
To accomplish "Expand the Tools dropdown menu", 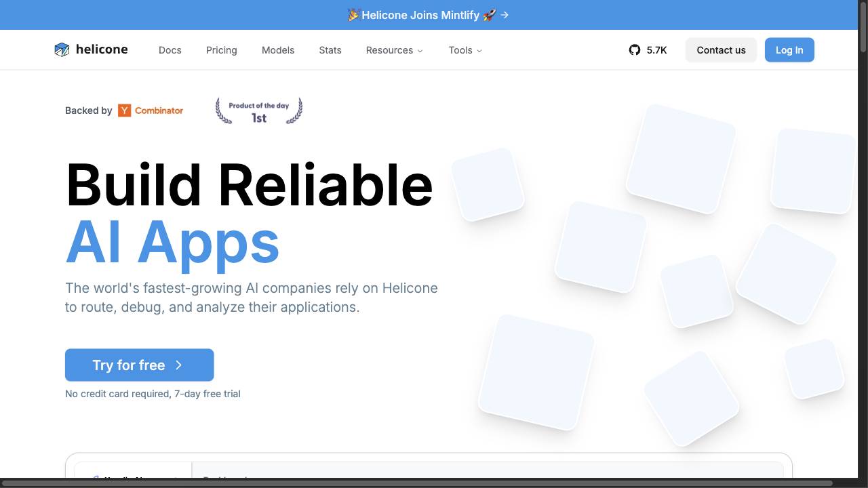I will click(465, 50).
